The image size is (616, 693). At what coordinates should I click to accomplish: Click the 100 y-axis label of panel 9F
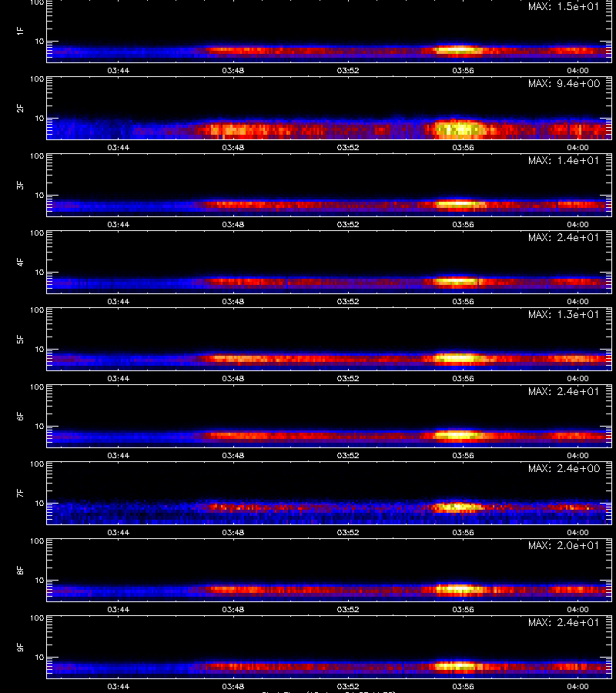pyautogui.click(x=37, y=618)
